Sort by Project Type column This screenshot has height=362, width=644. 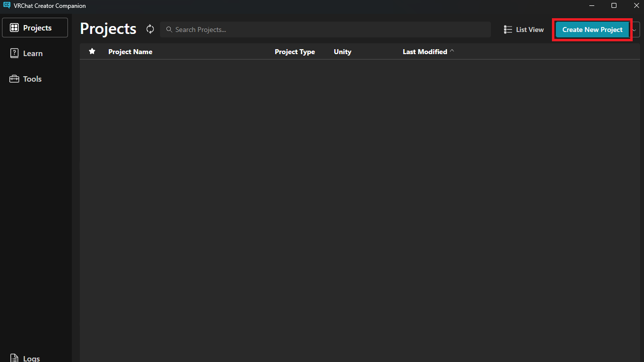tap(295, 52)
